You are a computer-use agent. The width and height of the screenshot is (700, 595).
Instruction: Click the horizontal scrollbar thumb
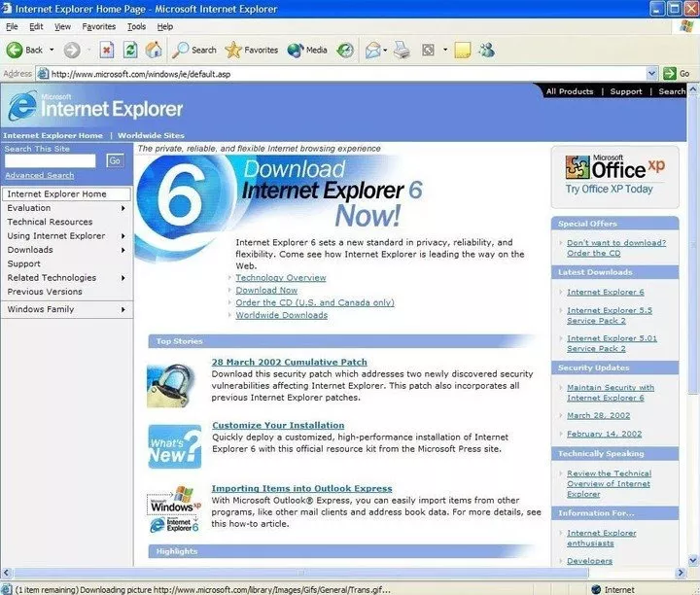301,573
